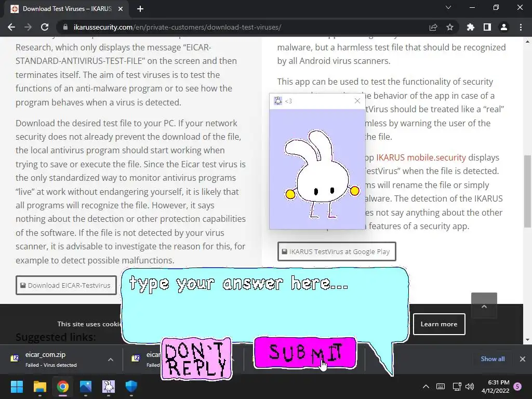Close the Download Test Viruses tab
The height and width of the screenshot is (399, 532).
[x=121, y=9]
